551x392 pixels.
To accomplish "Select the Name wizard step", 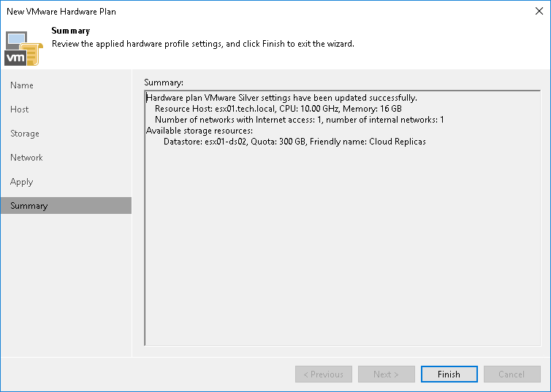I will point(66,85).
